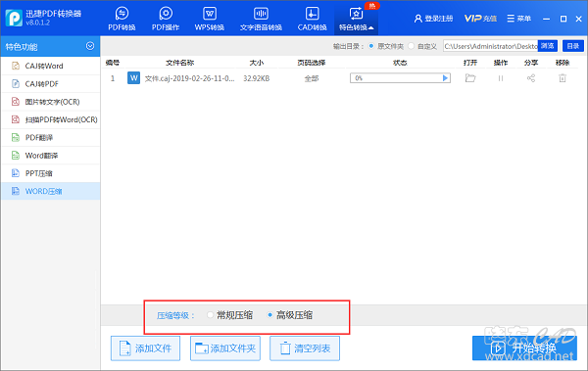The image size is (588, 371).
Task: Select the 高级压缩 radio button
Action: pyautogui.click(x=269, y=315)
